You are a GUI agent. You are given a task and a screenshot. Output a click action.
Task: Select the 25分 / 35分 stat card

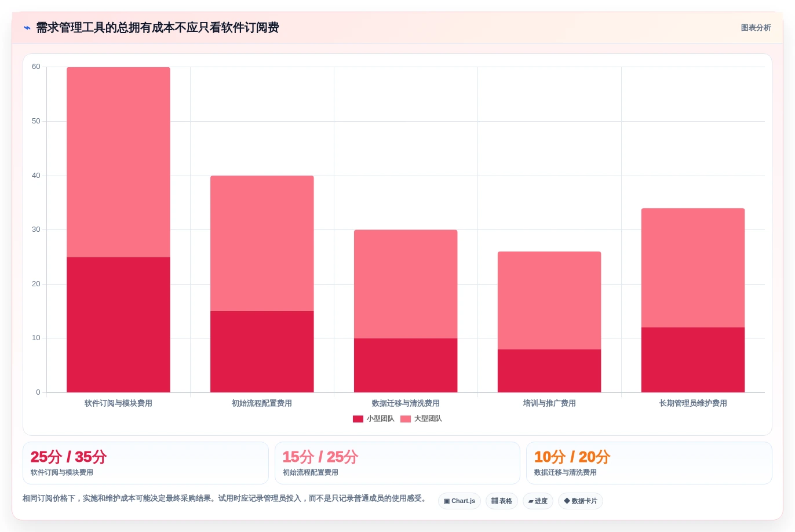145,463
